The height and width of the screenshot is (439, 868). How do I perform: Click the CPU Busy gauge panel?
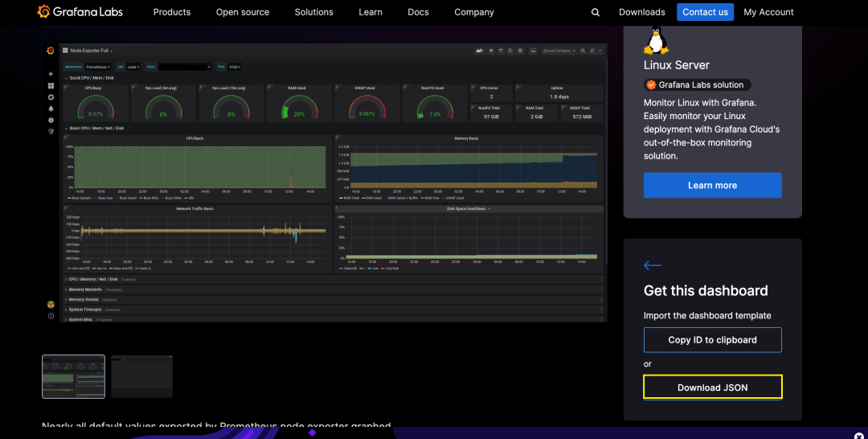pyautogui.click(x=96, y=102)
